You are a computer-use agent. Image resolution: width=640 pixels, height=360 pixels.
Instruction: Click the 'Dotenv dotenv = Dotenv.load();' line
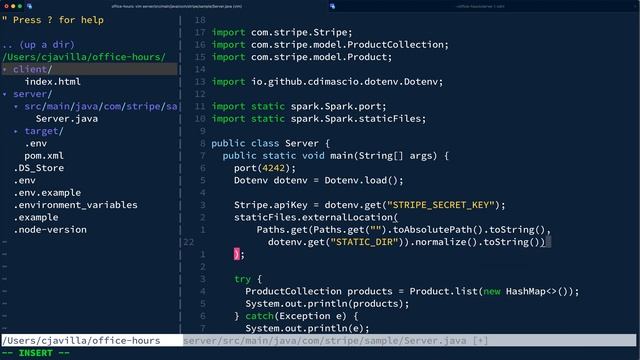(x=318, y=180)
